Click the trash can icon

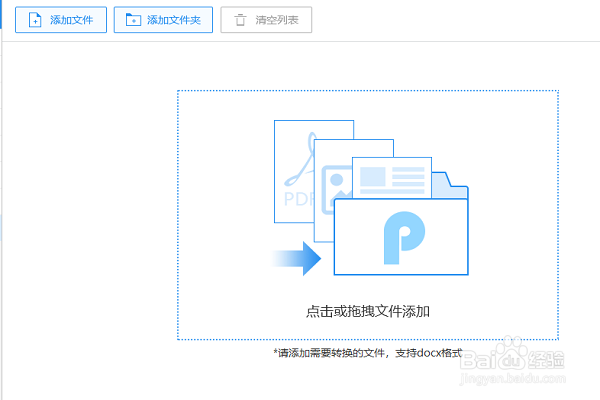pos(240,20)
